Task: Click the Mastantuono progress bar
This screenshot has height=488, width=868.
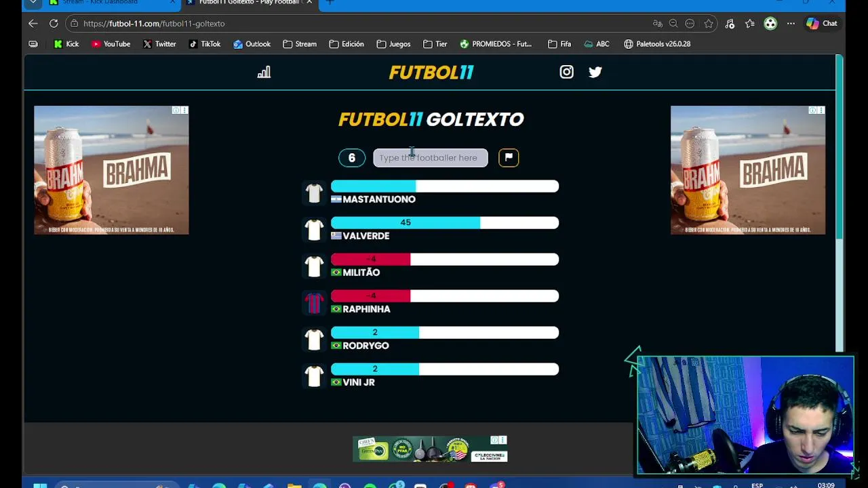Action: (445, 186)
